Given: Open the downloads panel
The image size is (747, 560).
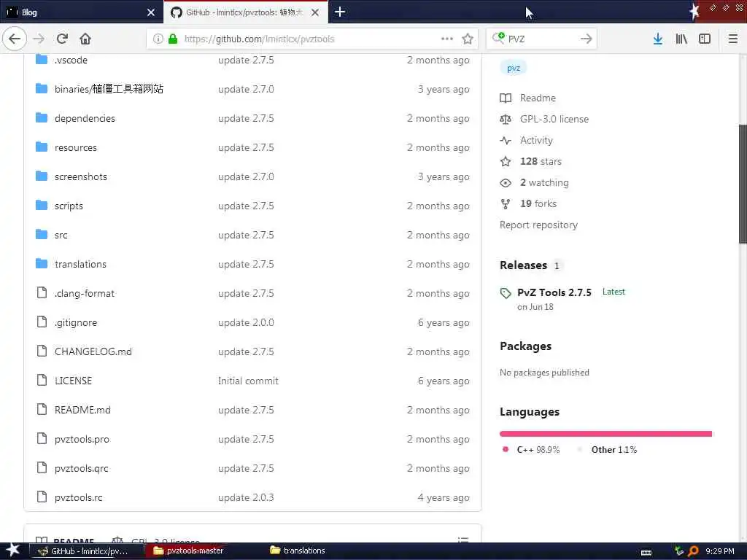Looking at the screenshot, I should pyautogui.click(x=657, y=39).
